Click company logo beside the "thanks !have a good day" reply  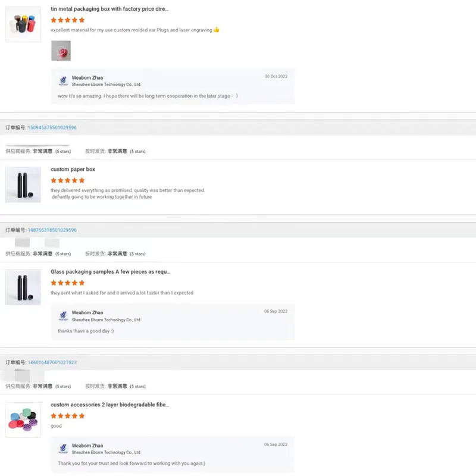click(x=63, y=316)
